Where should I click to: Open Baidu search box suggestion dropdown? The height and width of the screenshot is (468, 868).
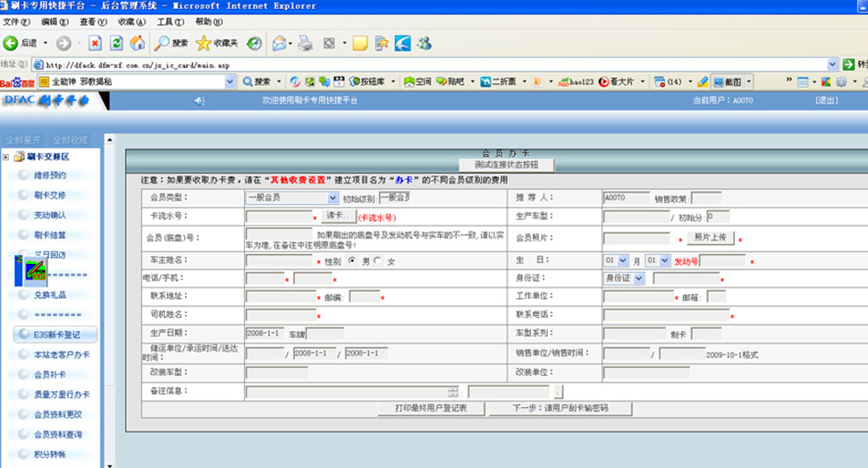(231, 82)
